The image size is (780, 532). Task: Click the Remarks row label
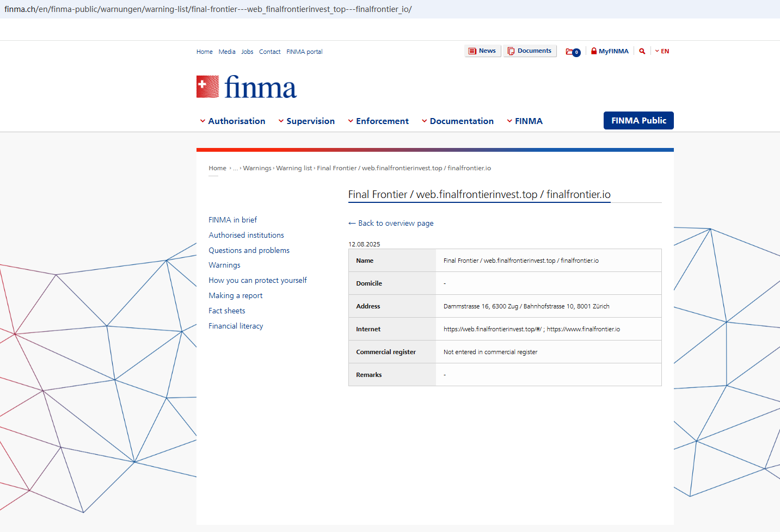coord(369,375)
